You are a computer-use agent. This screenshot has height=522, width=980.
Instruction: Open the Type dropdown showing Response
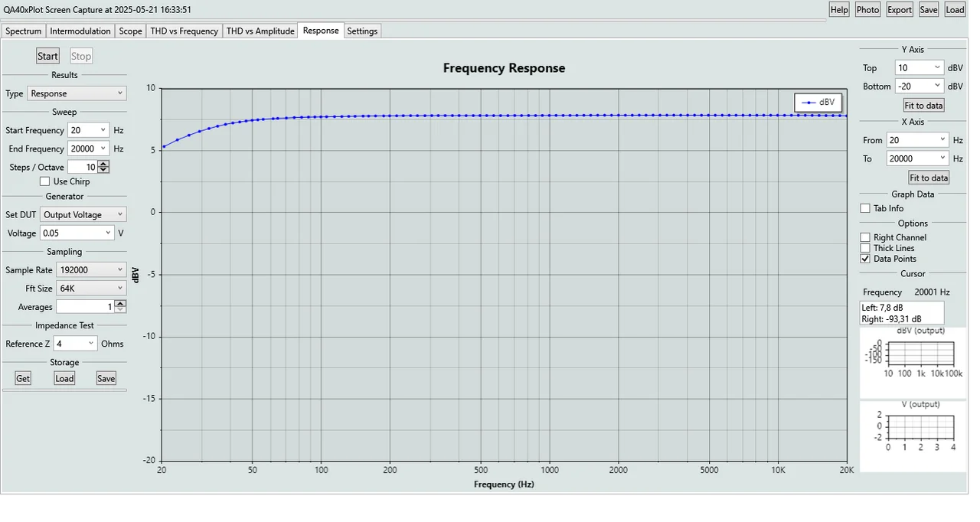click(77, 93)
